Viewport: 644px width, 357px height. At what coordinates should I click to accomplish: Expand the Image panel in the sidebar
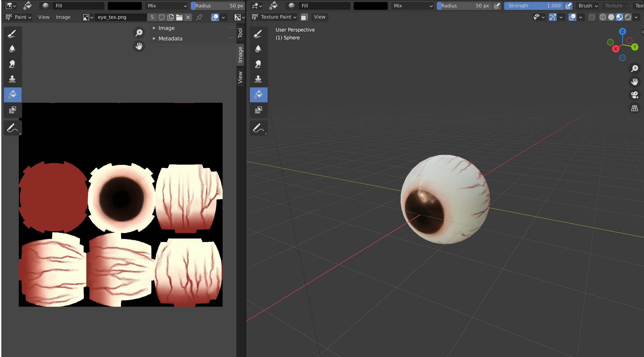point(193,28)
